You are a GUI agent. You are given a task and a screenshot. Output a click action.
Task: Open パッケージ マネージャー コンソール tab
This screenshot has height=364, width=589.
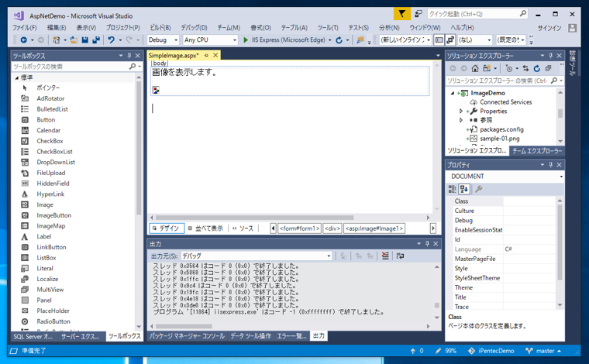188,336
